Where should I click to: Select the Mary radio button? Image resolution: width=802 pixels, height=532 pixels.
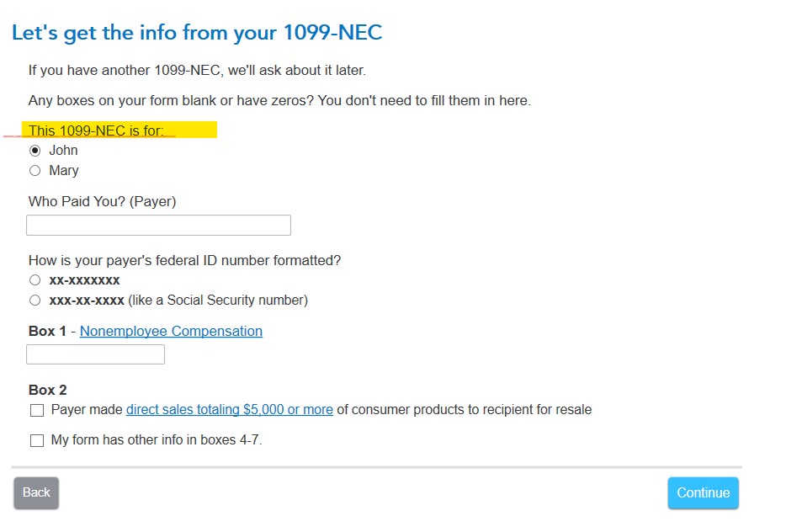pyautogui.click(x=35, y=171)
